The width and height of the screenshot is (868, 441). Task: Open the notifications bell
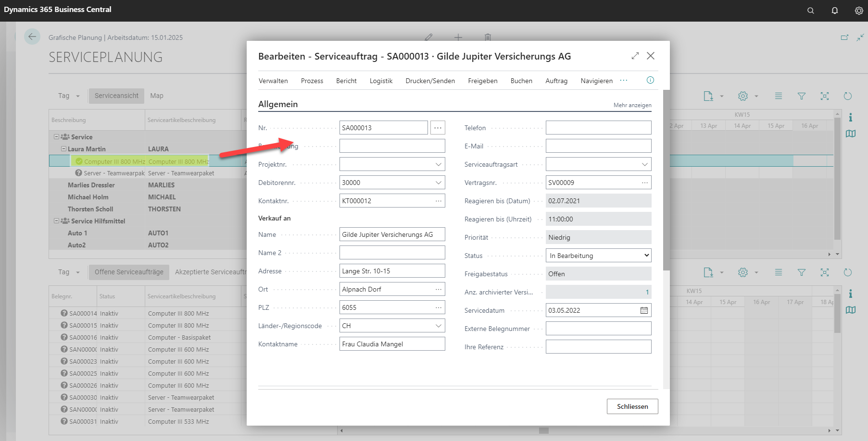pyautogui.click(x=835, y=11)
